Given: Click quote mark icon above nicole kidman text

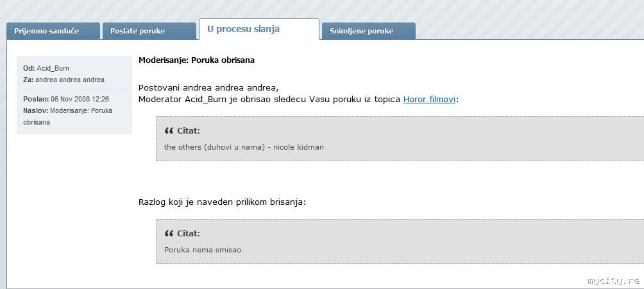Looking at the screenshot, I should pos(169,131).
